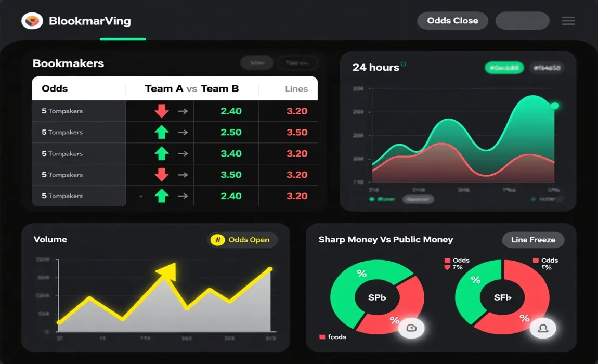Click the green up arrow beside green 2.40
This screenshot has width=598, height=364.
[x=162, y=196]
